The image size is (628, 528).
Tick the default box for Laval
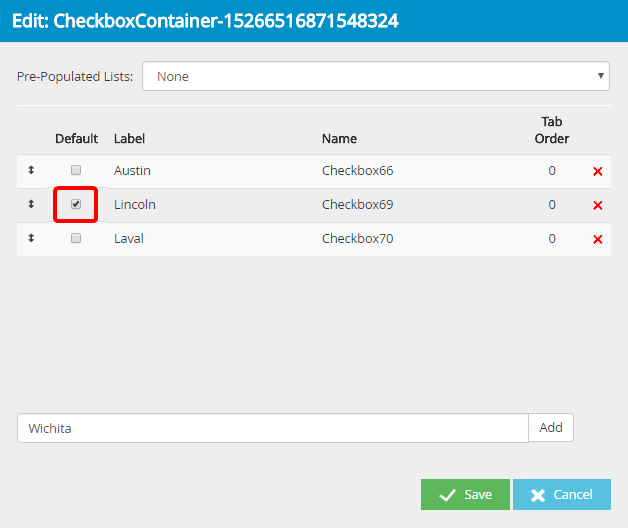(x=76, y=239)
